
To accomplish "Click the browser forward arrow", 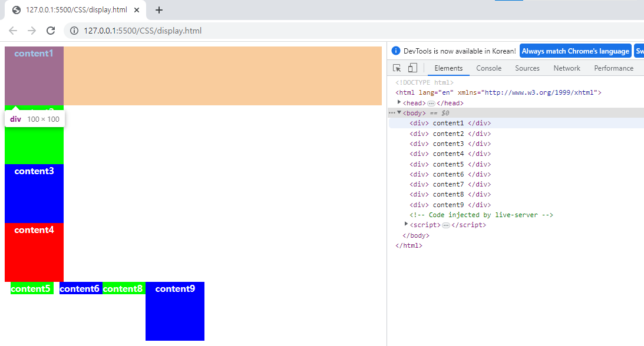I will 32,31.
